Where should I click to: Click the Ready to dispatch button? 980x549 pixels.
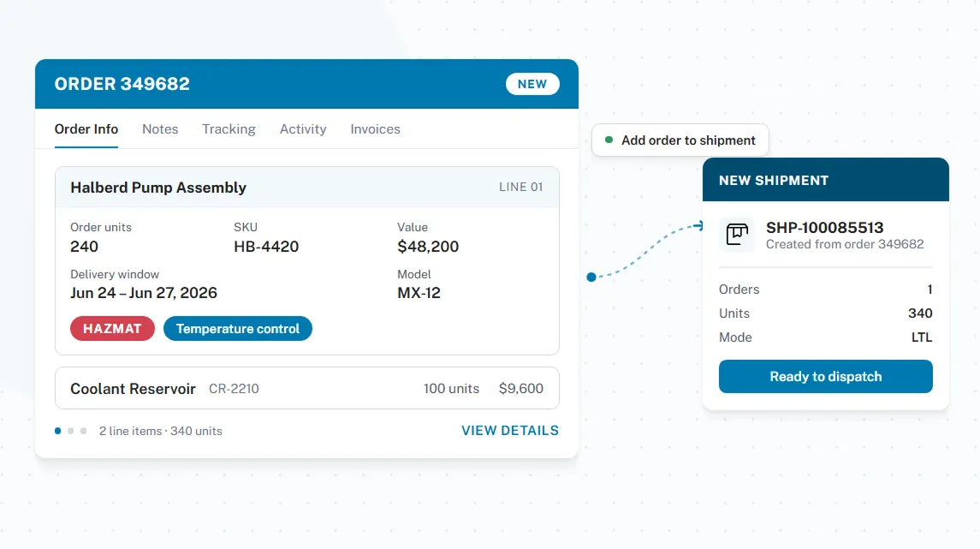[826, 377]
